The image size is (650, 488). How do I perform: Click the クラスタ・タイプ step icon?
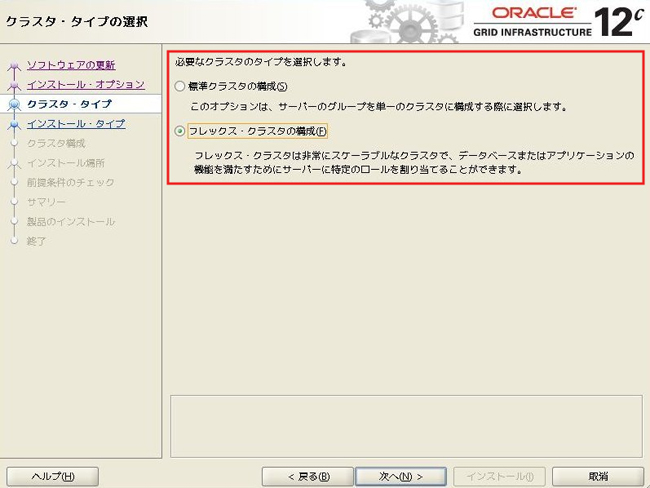click(14, 104)
